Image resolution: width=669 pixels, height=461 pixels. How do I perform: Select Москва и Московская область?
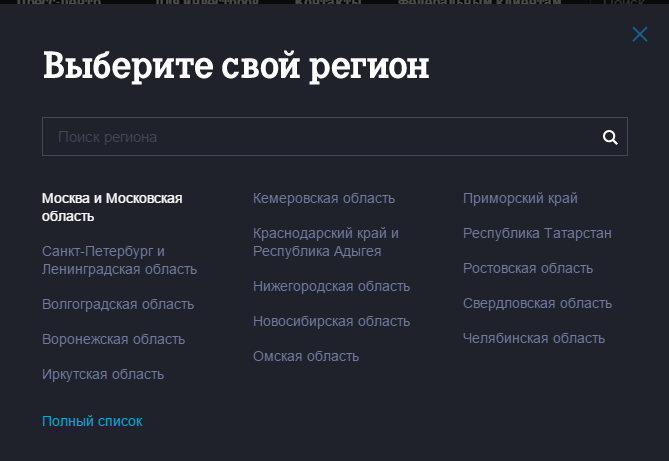(112, 207)
